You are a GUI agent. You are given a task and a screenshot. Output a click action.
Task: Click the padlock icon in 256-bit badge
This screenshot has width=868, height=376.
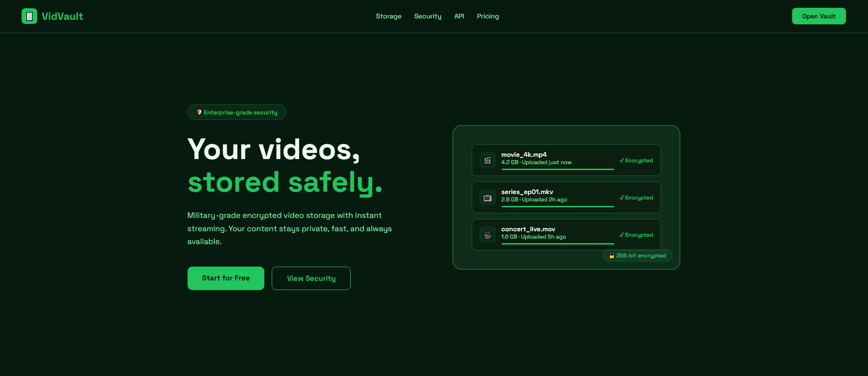[611, 256]
